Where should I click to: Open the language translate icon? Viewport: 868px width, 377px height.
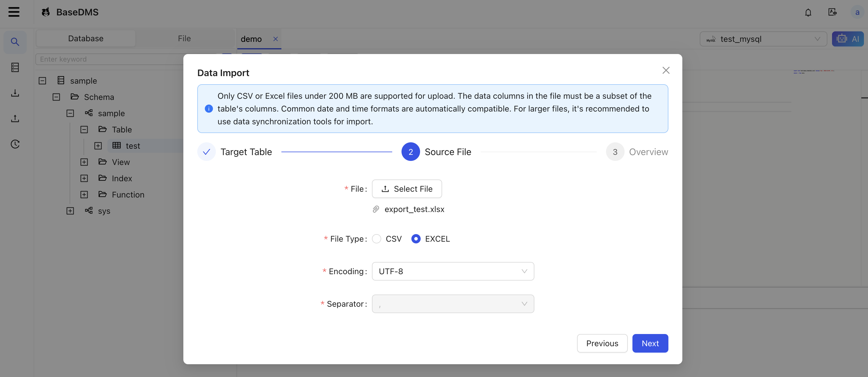point(832,12)
